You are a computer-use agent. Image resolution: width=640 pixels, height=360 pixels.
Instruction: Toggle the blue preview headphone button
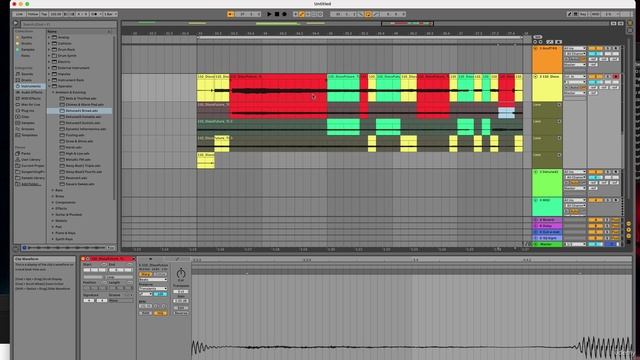click(x=24, y=248)
